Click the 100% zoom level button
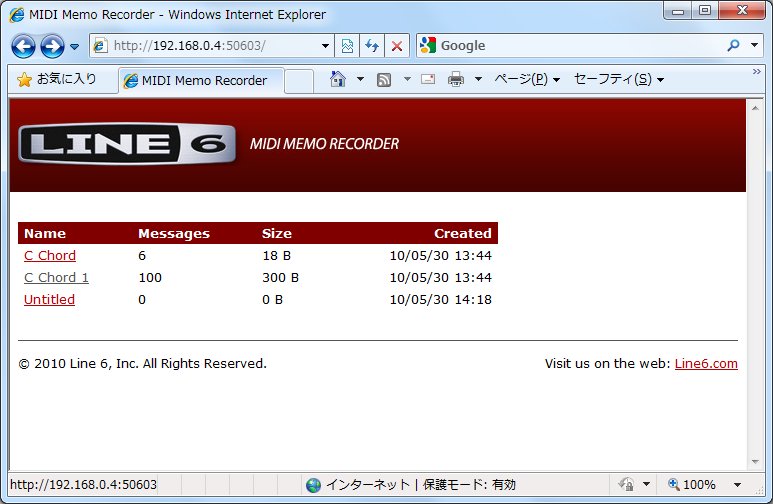773x504 pixels. click(x=692, y=484)
